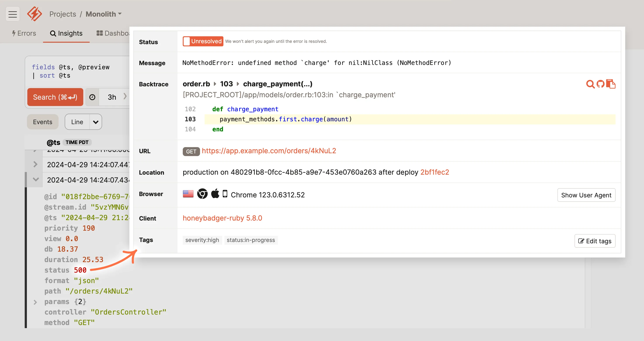The width and height of the screenshot is (644, 341).
Task: Open the hamburger navigation menu
Action: tap(12, 14)
